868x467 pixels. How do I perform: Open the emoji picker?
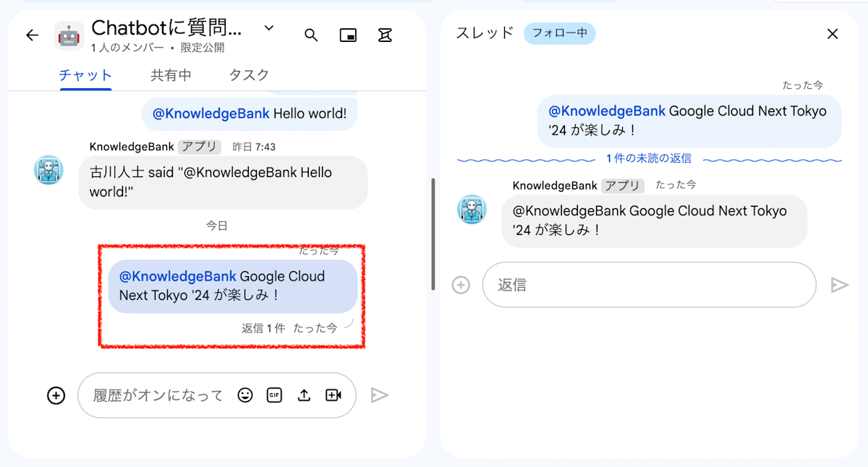pos(245,395)
